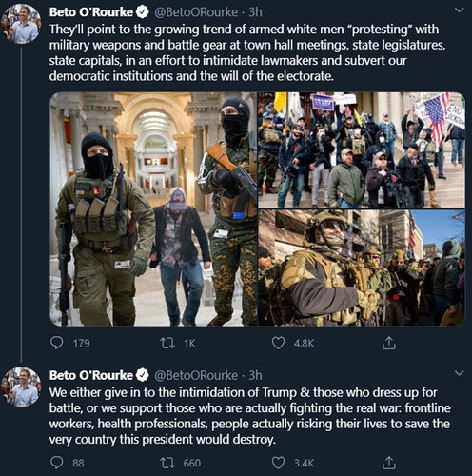Reply to the second tweet with 88 replies

[x=57, y=463]
